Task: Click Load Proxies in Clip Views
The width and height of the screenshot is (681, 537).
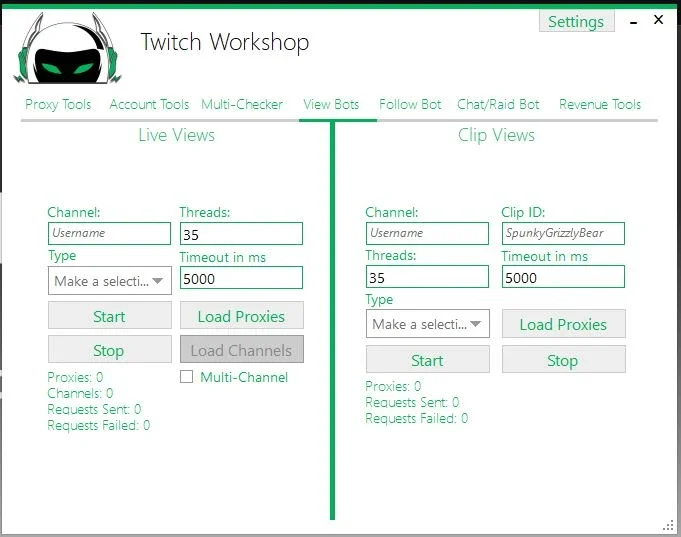Action: pos(563,324)
